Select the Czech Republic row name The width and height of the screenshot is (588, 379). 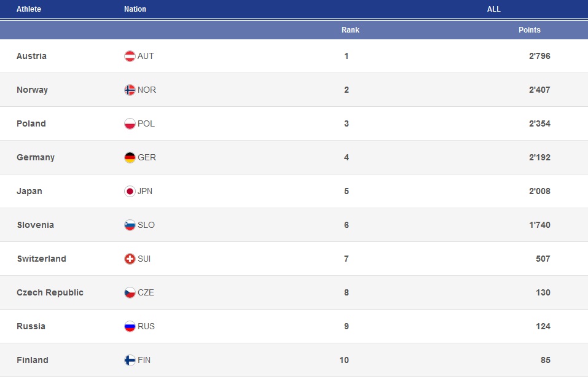pos(50,292)
